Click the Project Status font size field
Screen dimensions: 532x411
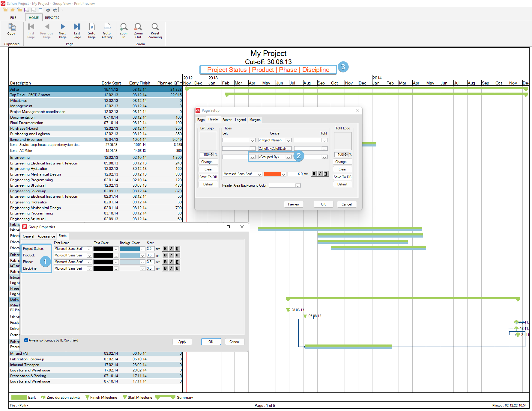click(x=150, y=249)
